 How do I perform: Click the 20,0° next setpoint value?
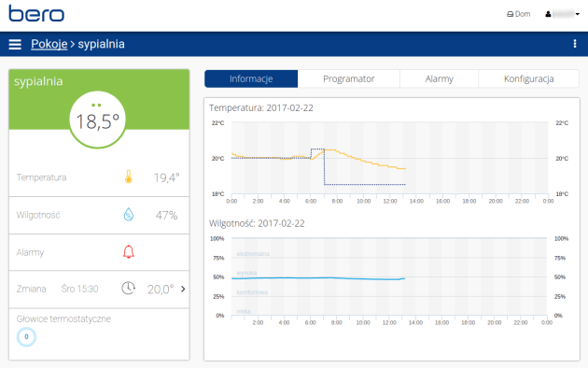(161, 290)
